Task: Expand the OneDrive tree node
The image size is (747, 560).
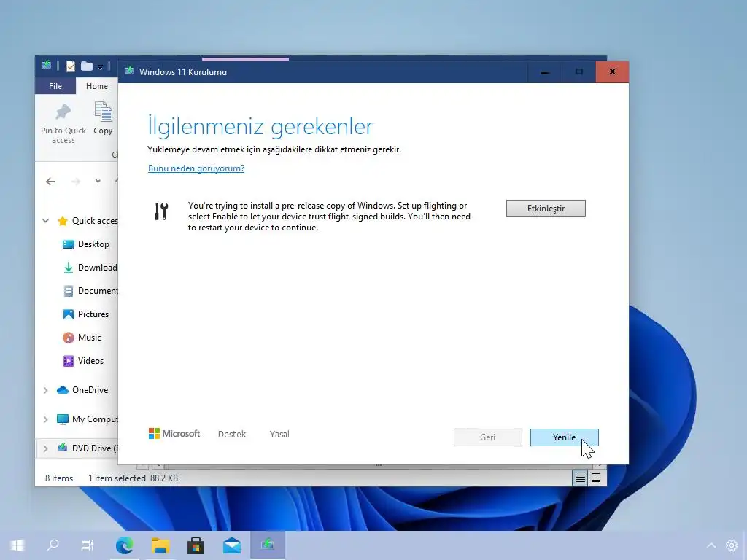Action: [46, 391]
